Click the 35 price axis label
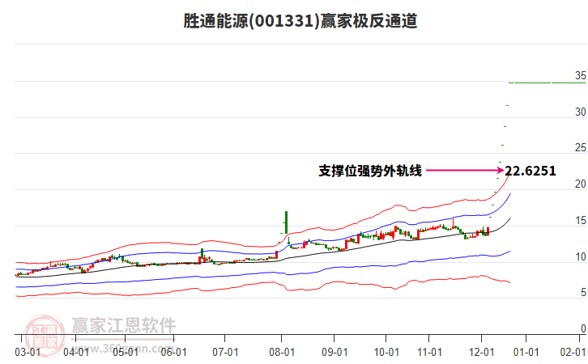The image size is (588, 364). [581, 76]
